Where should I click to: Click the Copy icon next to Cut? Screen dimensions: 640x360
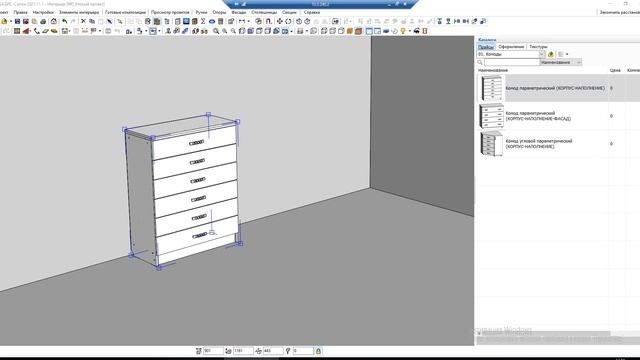pos(92,21)
